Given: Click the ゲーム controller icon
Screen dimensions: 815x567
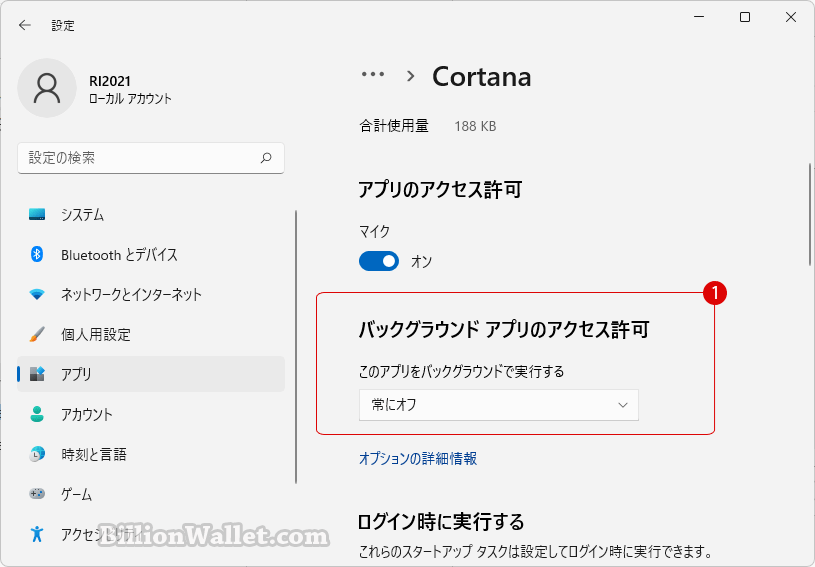Looking at the screenshot, I should point(37,494).
